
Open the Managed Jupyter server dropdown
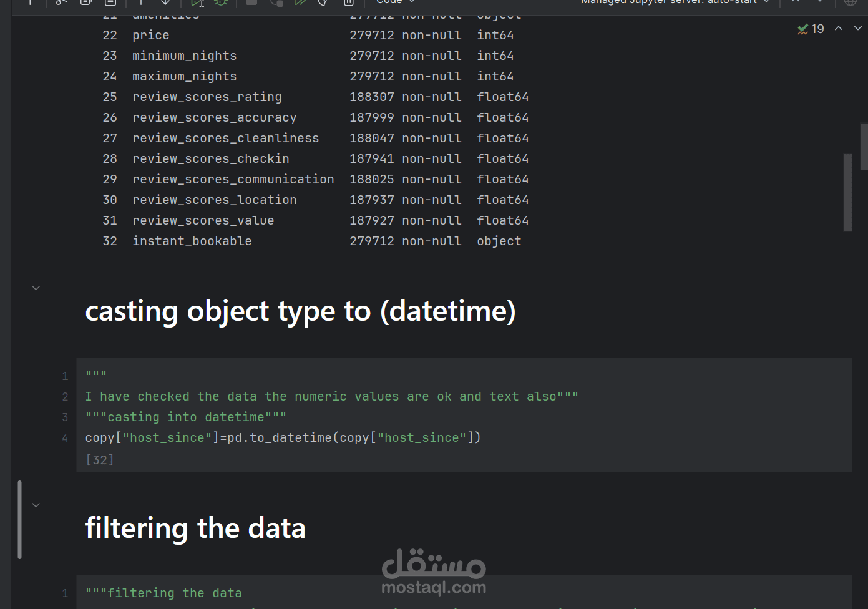pyautogui.click(x=675, y=2)
